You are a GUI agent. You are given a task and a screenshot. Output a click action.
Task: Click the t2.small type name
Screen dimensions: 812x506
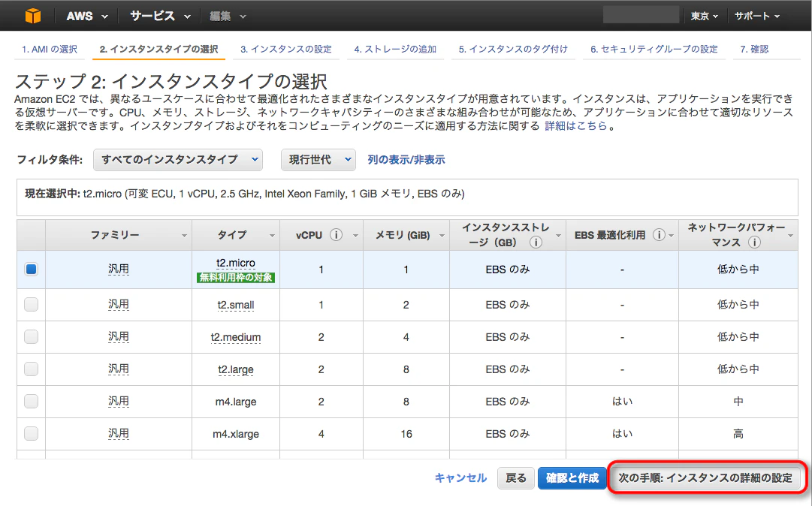point(236,306)
